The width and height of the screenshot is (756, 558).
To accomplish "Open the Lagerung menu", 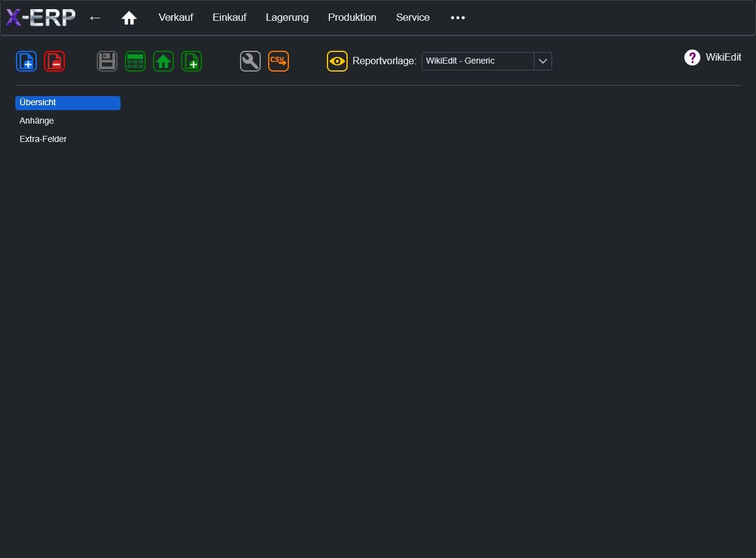I will (287, 18).
